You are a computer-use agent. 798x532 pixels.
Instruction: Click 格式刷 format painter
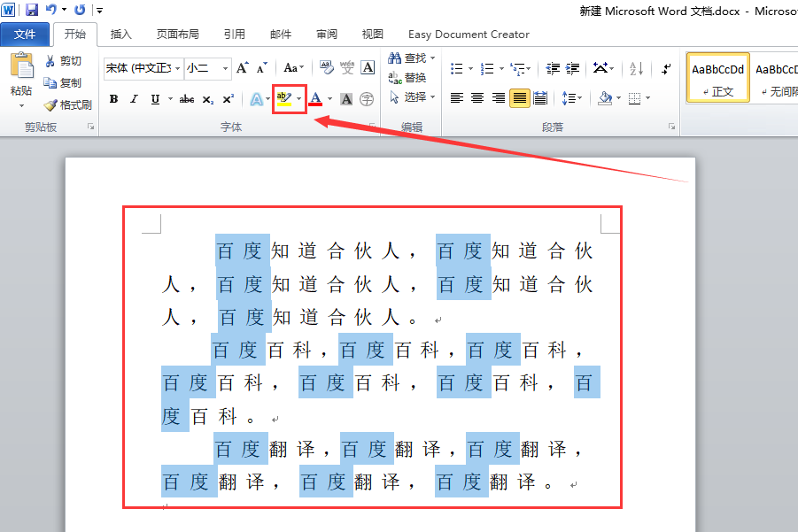(x=67, y=104)
